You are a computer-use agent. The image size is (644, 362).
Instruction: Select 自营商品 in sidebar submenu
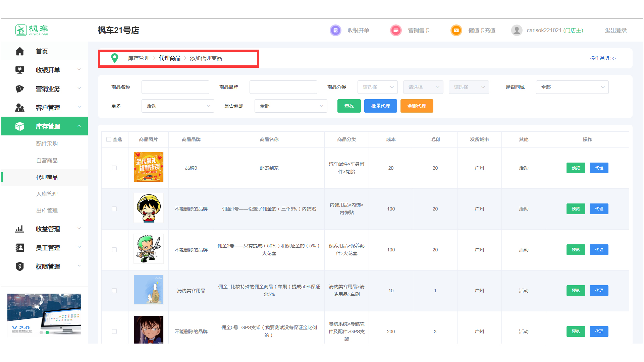coord(47,161)
